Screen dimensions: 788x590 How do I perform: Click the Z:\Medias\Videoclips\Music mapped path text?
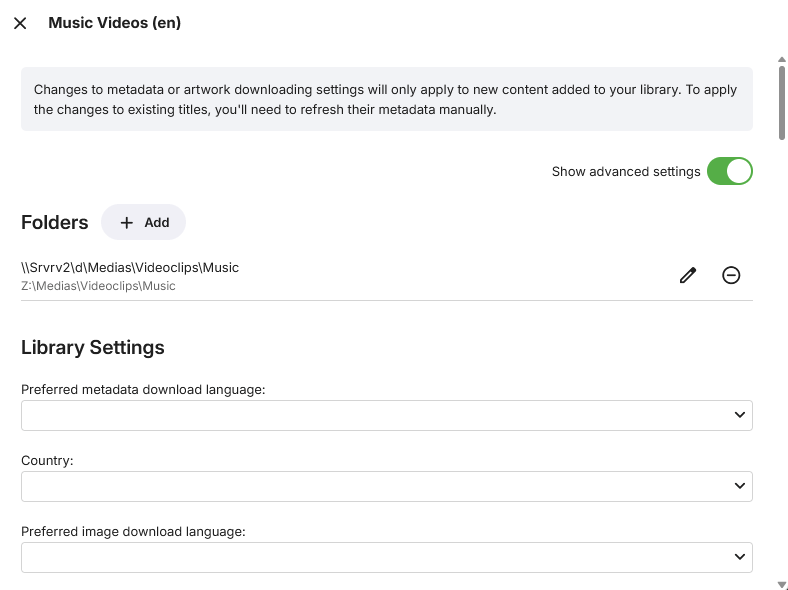click(x=98, y=286)
